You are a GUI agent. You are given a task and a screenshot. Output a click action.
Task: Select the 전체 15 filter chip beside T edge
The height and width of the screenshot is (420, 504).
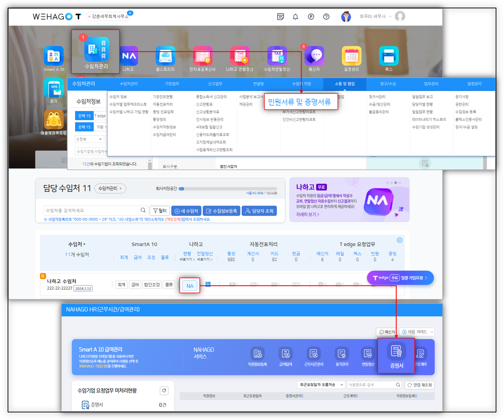click(84, 116)
